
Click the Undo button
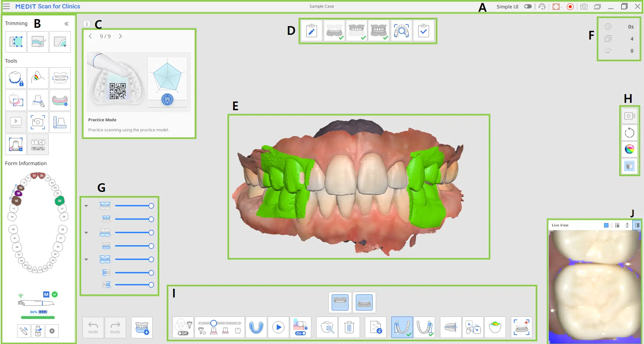[x=93, y=328]
